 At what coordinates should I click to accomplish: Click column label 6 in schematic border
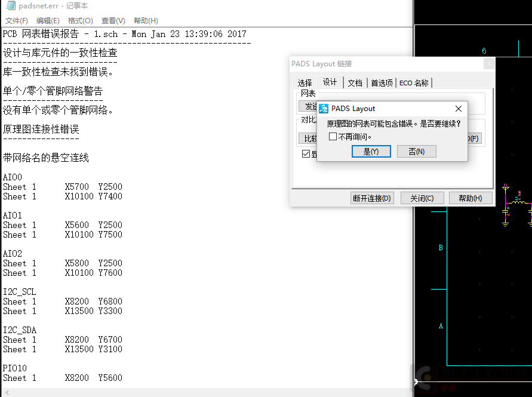(x=484, y=51)
